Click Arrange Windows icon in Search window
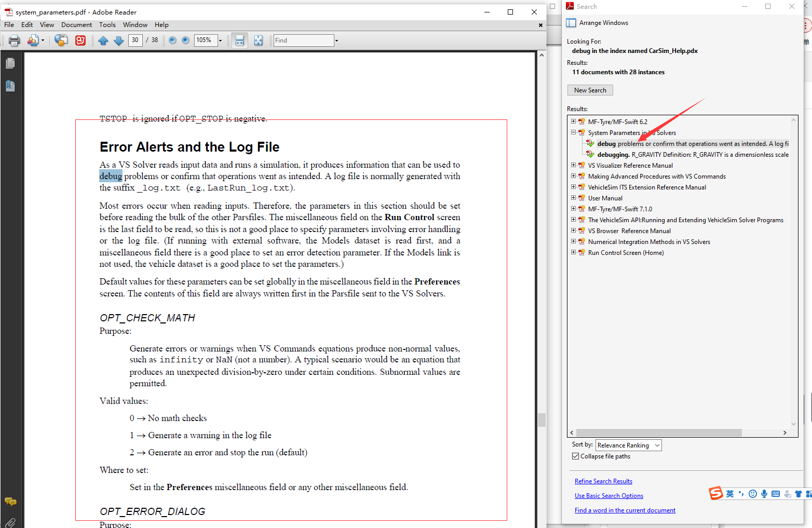This screenshot has height=528, width=812. (x=571, y=23)
